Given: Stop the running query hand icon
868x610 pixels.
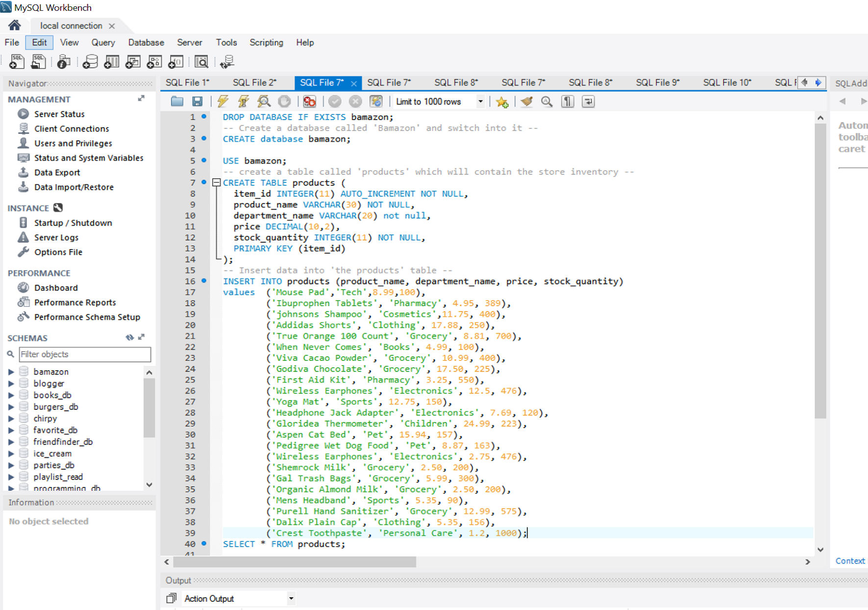Looking at the screenshot, I should coord(284,102).
